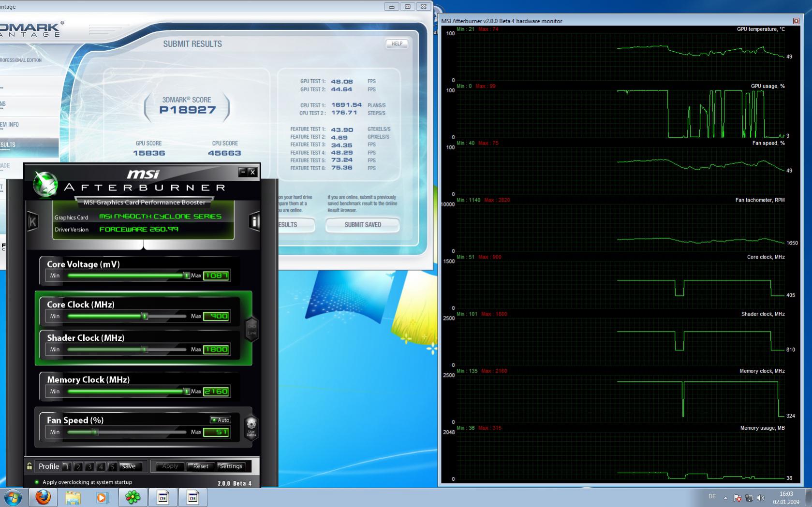
Task: Toggle the core and shader clock Link
Action: (x=252, y=329)
